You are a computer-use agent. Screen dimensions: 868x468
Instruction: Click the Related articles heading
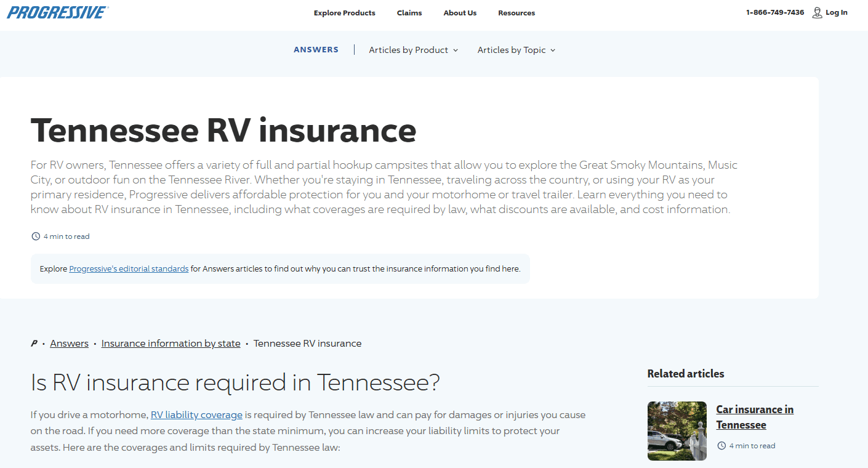pos(686,374)
